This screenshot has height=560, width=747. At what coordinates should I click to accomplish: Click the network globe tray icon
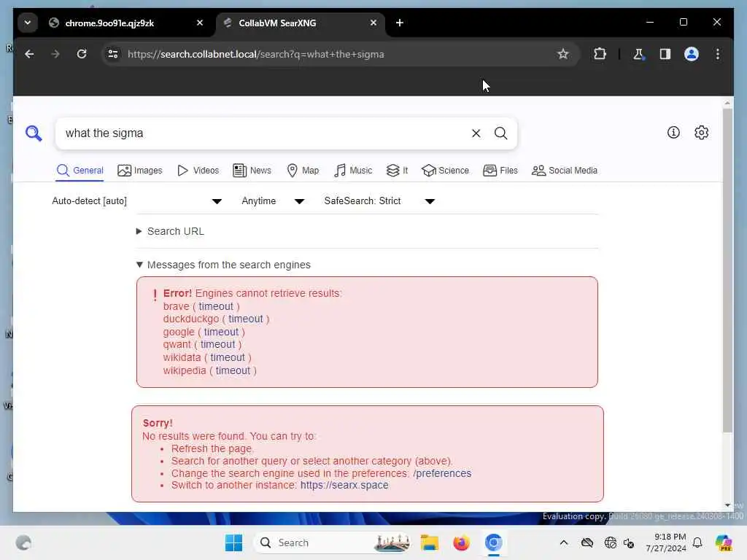(x=609, y=542)
